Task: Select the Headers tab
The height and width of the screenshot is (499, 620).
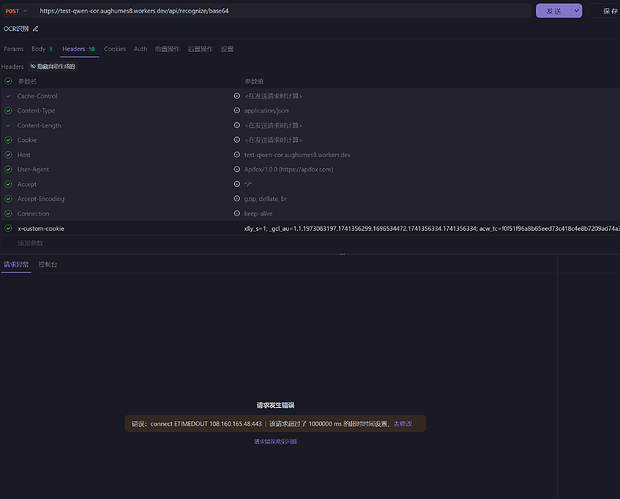Action: (79, 49)
